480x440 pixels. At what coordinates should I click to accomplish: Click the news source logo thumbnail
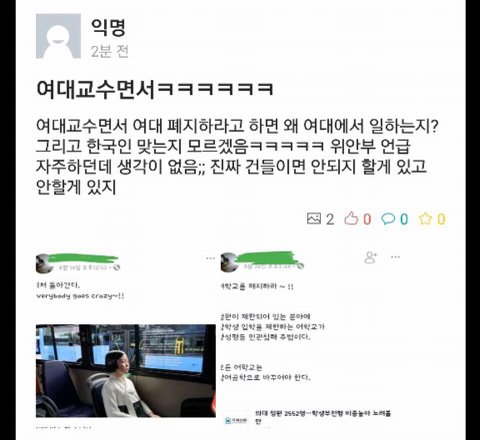pos(236,420)
